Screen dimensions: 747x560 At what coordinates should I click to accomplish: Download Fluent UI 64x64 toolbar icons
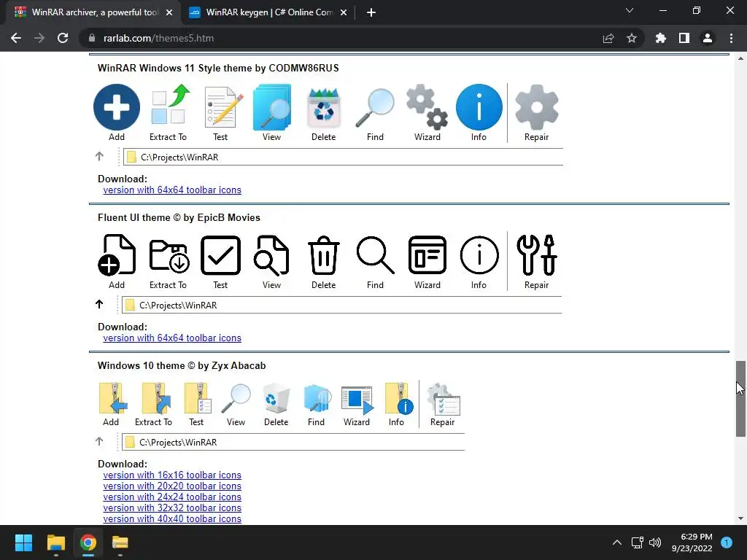tap(172, 338)
